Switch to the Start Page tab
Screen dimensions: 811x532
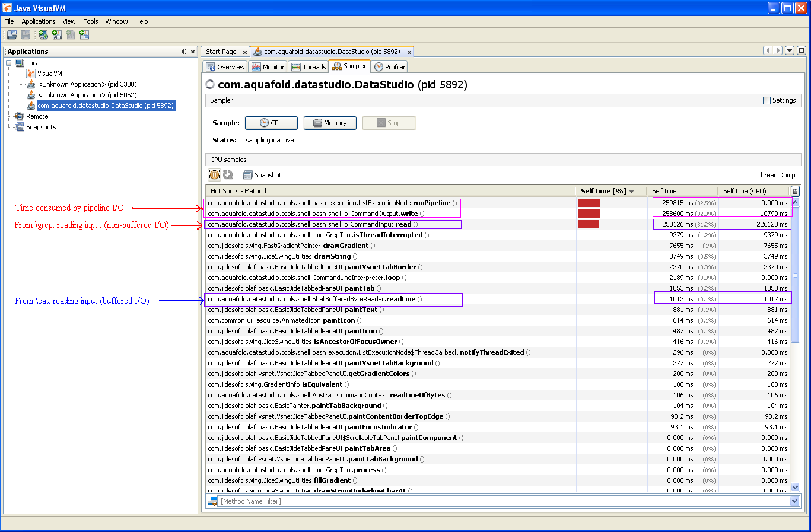click(x=225, y=52)
